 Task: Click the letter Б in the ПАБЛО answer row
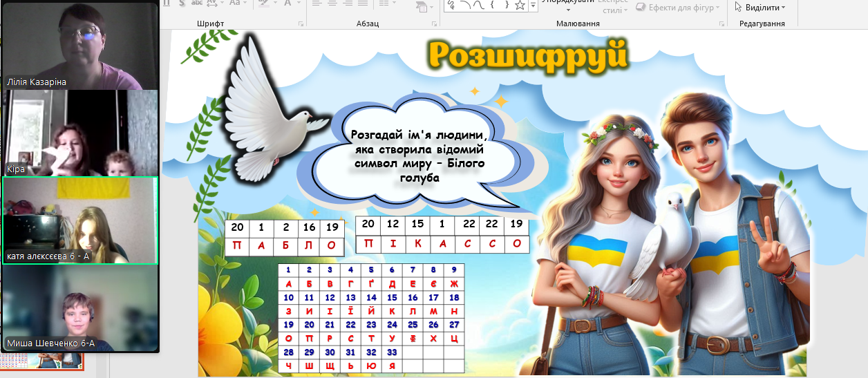[285, 246]
